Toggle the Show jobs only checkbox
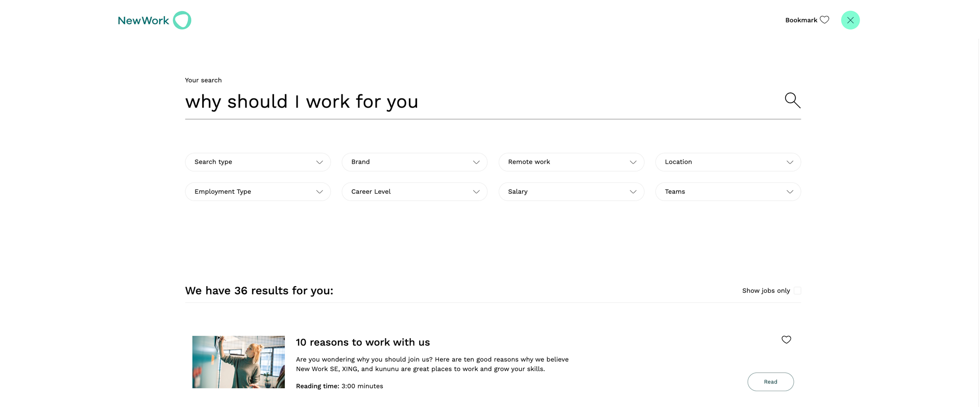 (x=797, y=291)
